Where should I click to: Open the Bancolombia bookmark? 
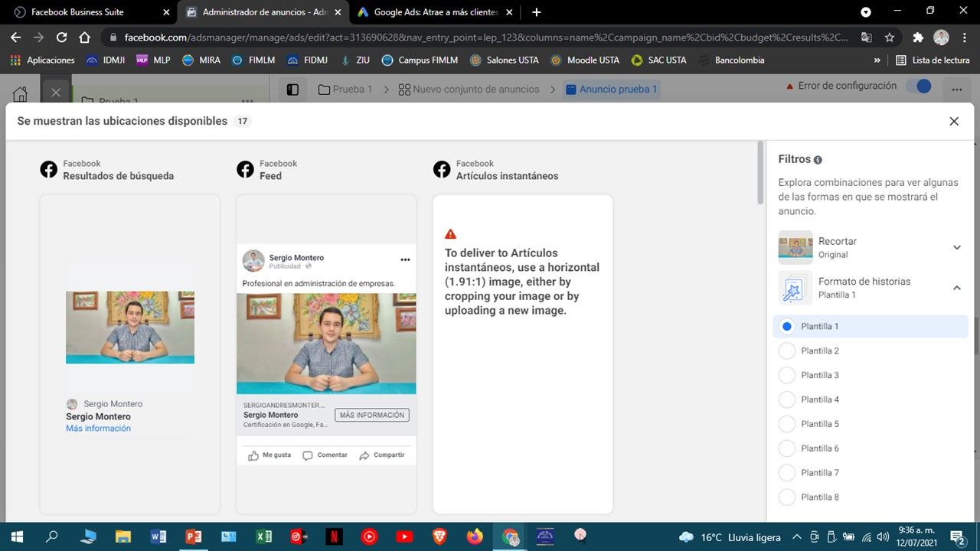tap(731, 60)
